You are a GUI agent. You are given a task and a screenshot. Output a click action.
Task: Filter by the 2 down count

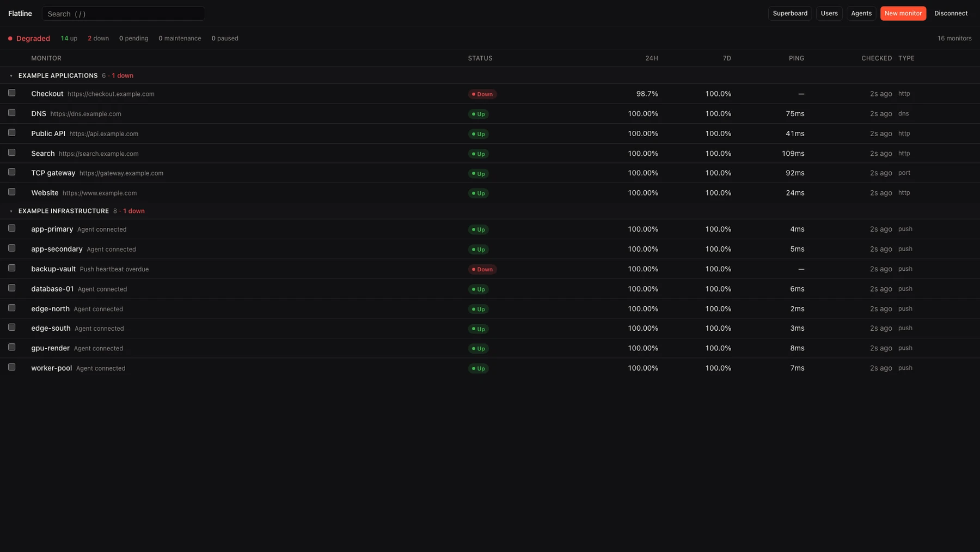tap(98, 38)
